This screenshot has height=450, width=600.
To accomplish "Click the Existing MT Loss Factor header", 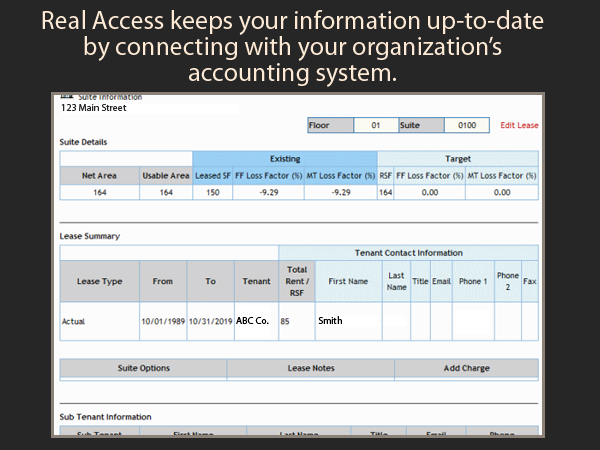I will coord(341,176).
